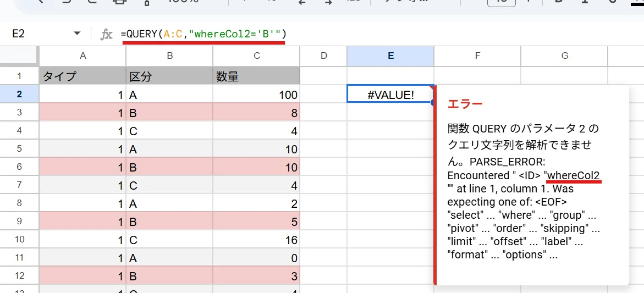Click the quantity cell 2 in row 8
The height and width of the screenshot is (293, 644).
pos(257,203)
